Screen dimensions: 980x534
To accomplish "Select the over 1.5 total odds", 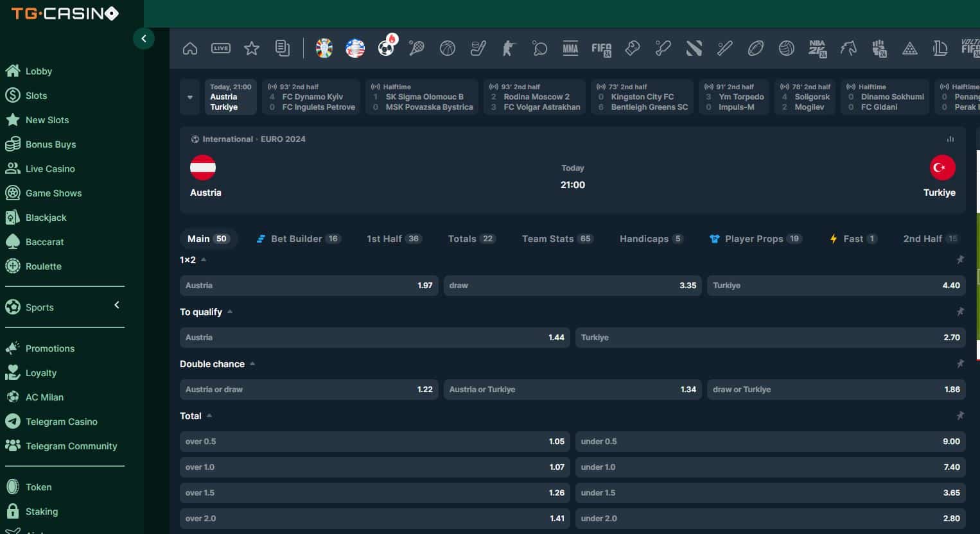I will (374, 493).
